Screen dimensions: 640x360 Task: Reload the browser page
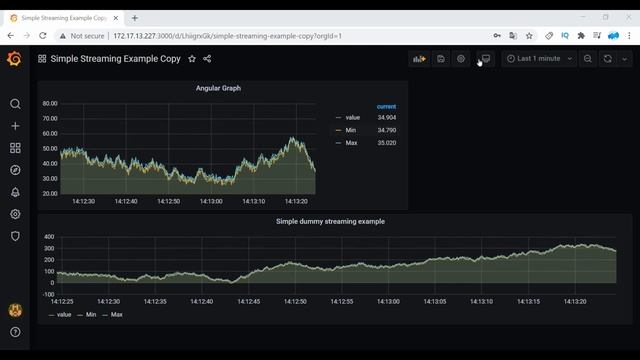42,36
